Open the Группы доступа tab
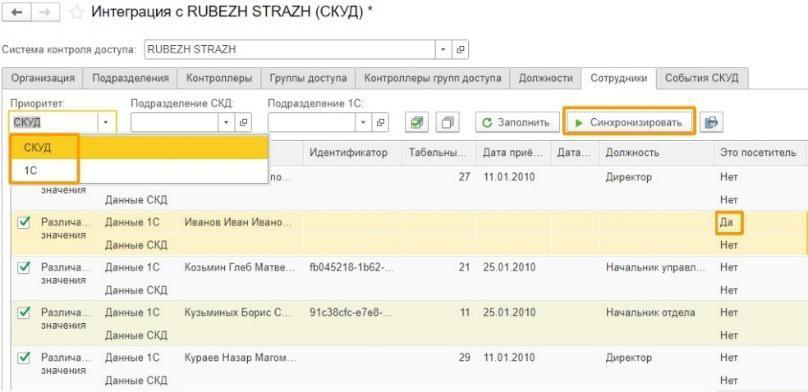This screenshot has height=392, width=808. (x=308, y=78)
